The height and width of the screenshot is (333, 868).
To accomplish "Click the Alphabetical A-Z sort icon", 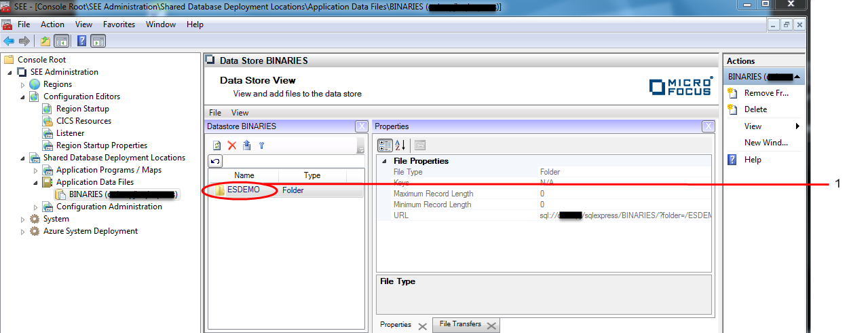I will [x=400, y=145].
